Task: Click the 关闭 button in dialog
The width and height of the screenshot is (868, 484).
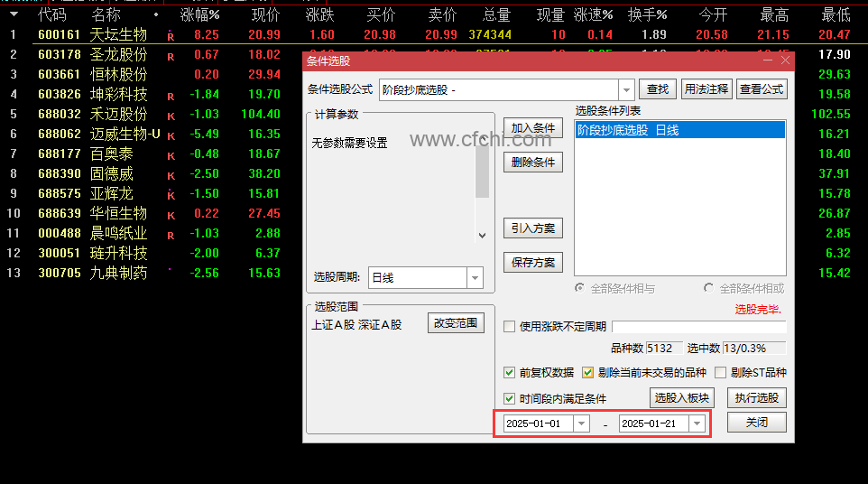Action: [x=757, y=423]
